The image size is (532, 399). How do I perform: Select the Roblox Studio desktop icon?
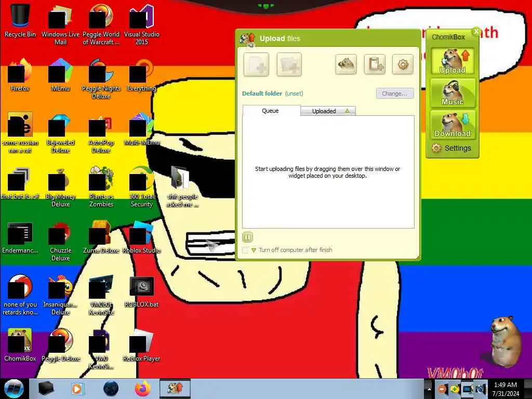click(x=141, y=237)
